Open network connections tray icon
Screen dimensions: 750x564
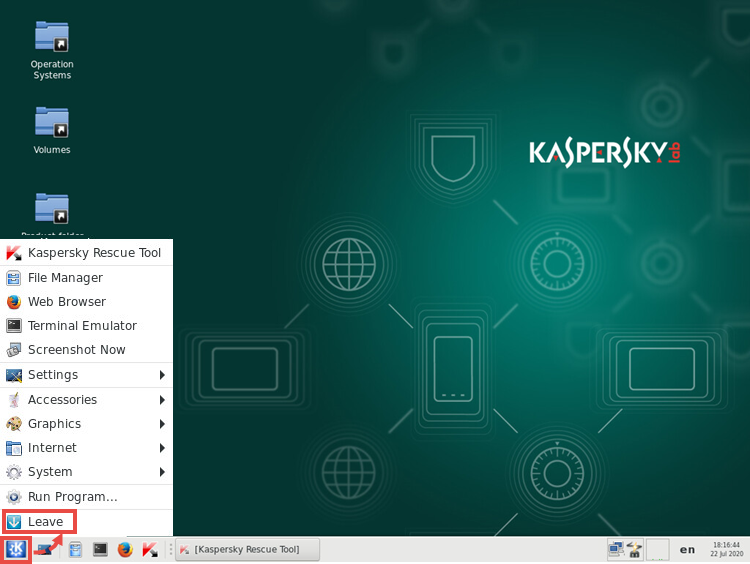pos(616,549)
